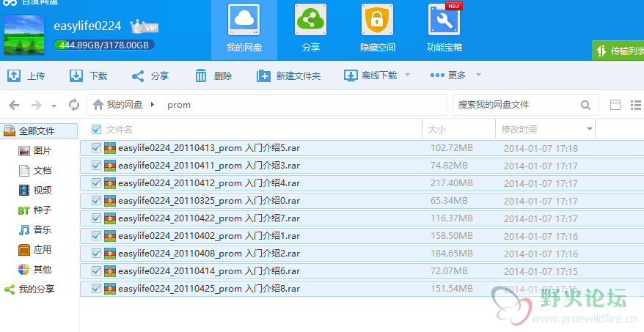Toggle the 修改时间 sort arrow

590,129
